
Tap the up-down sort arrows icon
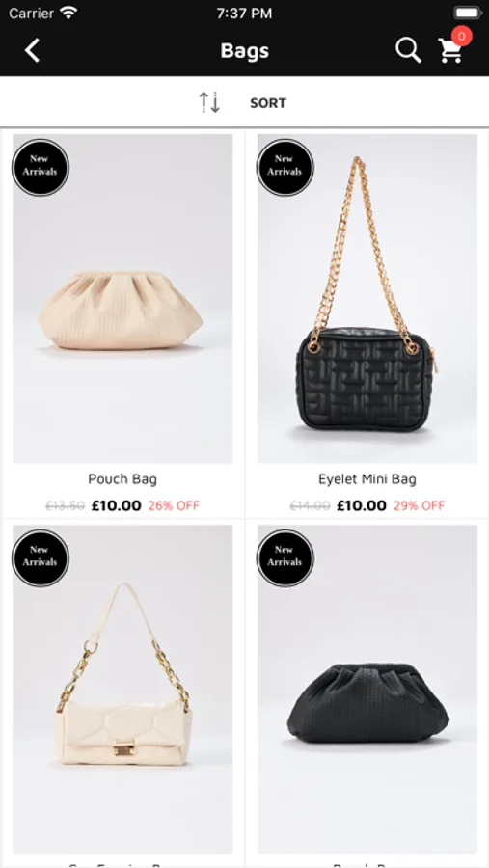point(210,102)
